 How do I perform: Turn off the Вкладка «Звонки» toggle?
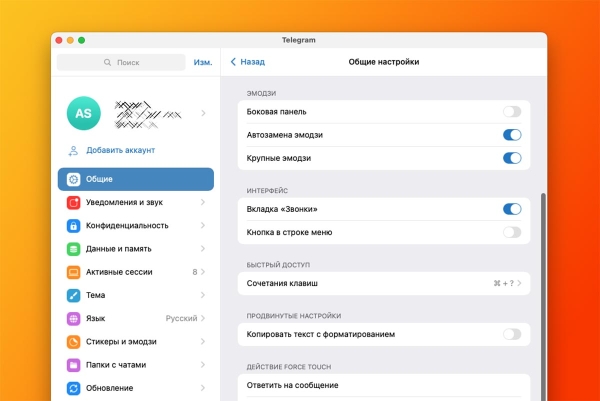(511, 209)
